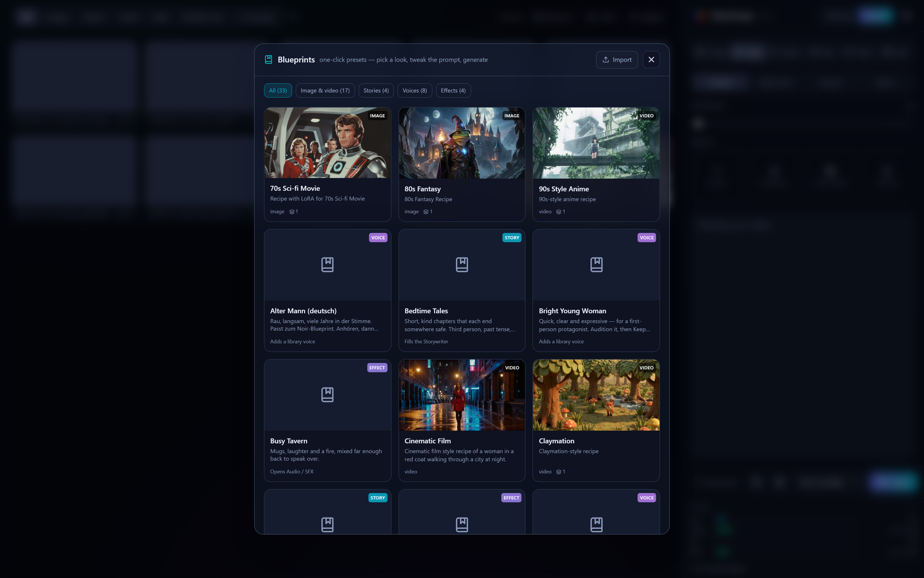The width and height of the screenshot is (924, 578).
Task: Pick the 80s Fantasy frog wizard thumbnail
Action: [x=462, y=142]
